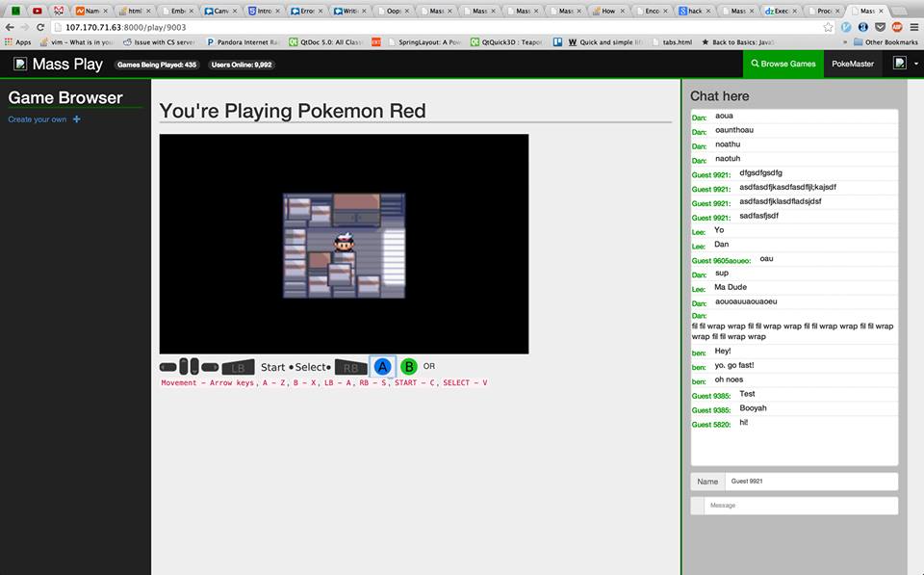Open the QtDoc 5.0 bookmark
The height and width of the screenshot is (575, 924).
[325, 42]
